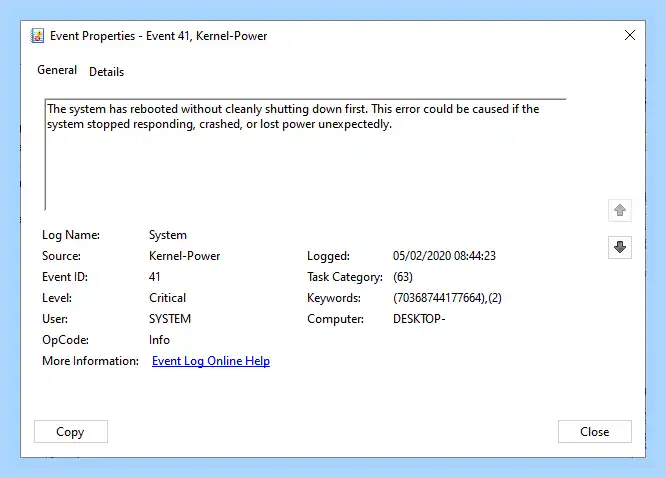Click the Level: label

(57, 298)
